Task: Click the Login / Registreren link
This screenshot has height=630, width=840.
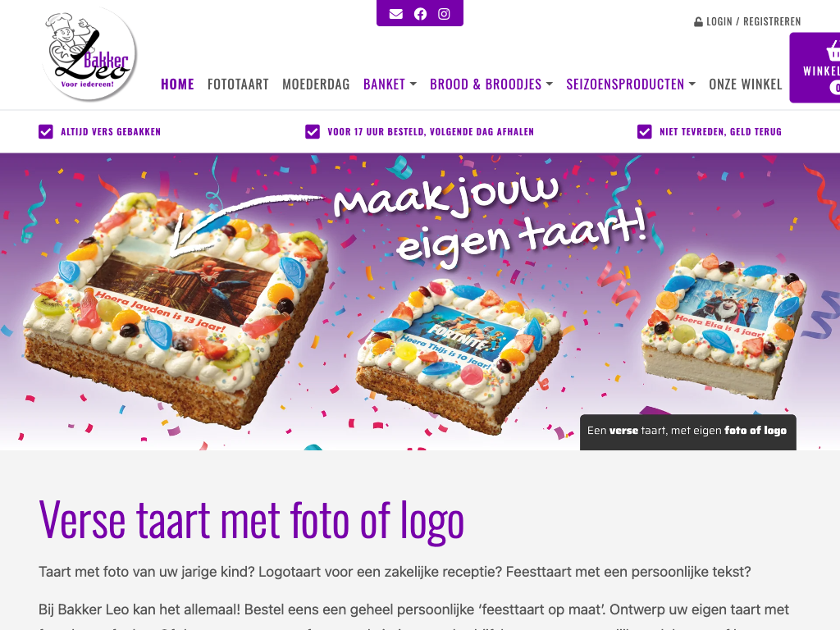Action: click(753, 22)
